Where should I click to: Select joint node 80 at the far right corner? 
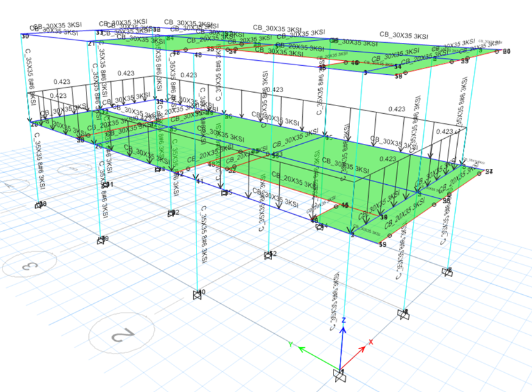point(497,52)
